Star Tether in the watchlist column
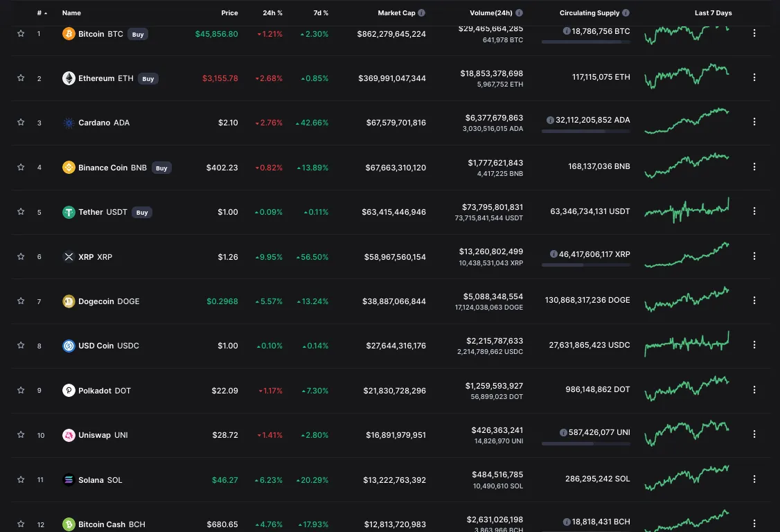The width and height of the screenshot is (780, 532). pyautogui.click(x=21, y=211)
